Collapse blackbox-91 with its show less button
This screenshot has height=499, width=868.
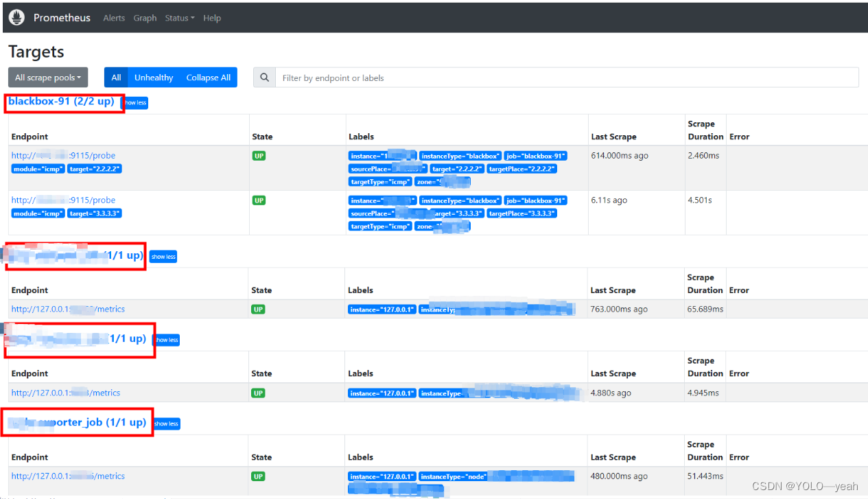click(x=135, y=103)
